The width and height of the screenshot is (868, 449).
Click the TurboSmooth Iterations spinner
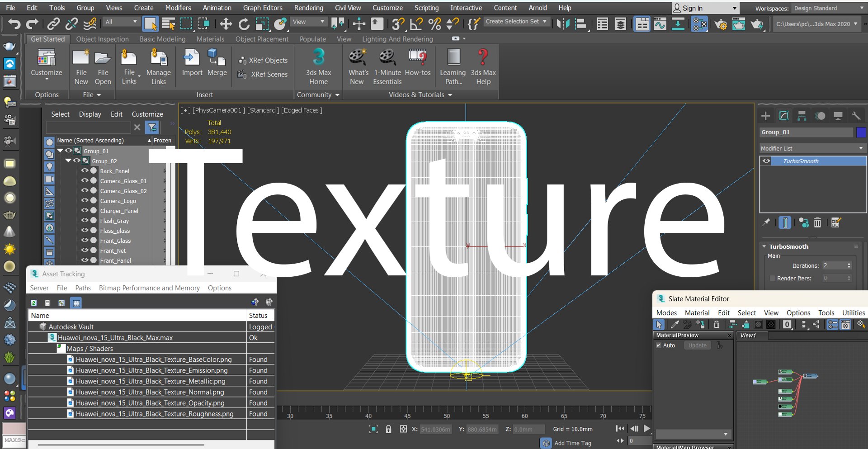click(x=849, y=265)
